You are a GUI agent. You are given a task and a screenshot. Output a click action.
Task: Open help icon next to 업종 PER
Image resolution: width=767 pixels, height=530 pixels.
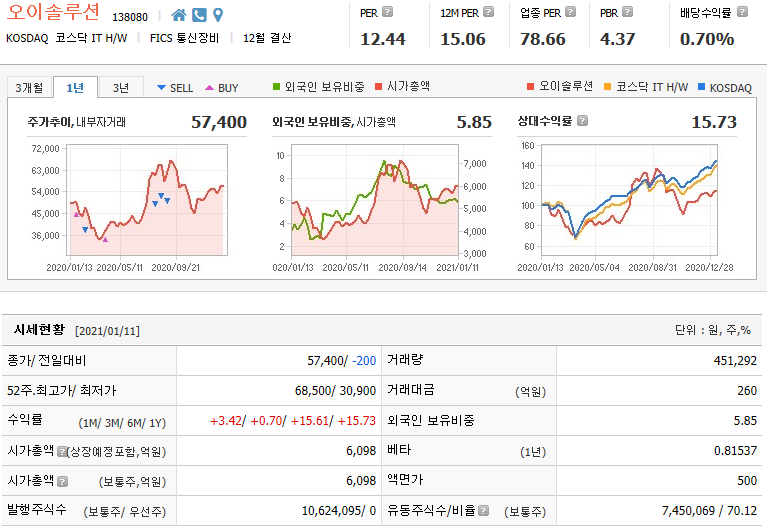pyautogui.click(x=570, y=12)
